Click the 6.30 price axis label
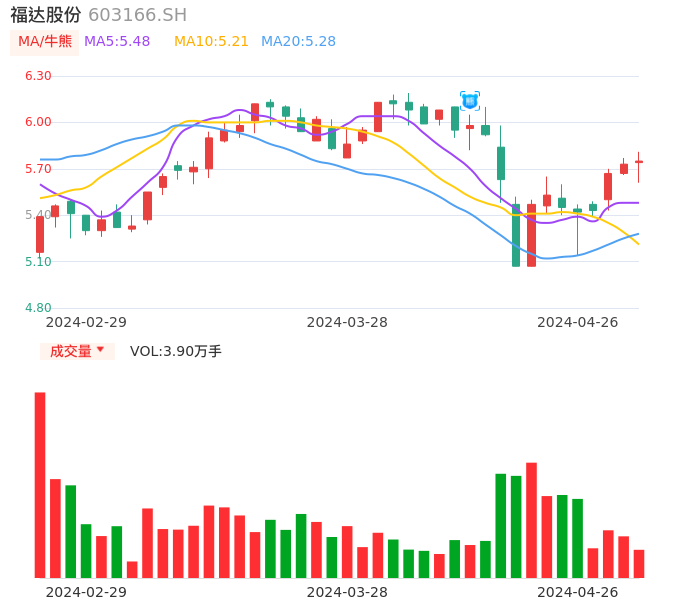The image size is (686, 606). 38,76
